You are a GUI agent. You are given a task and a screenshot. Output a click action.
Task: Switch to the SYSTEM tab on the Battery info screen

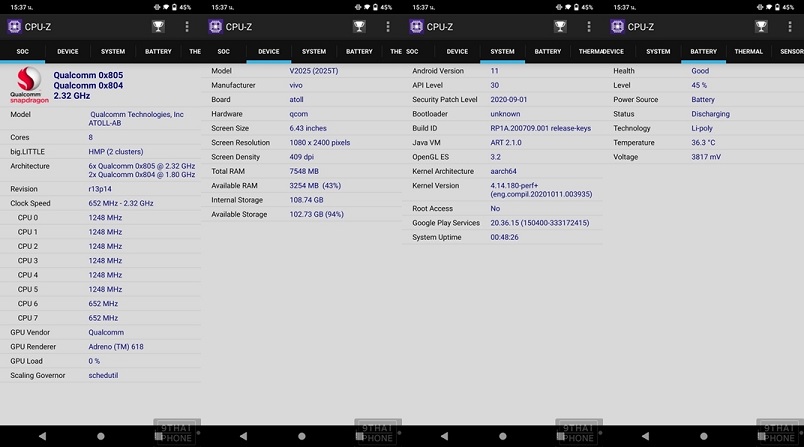[658, 51]
